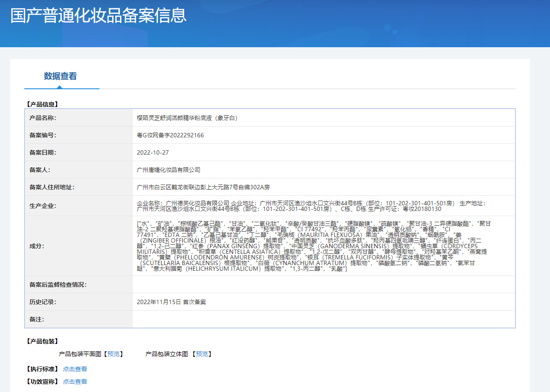Viewport: 550px width, 392px height.
Task: Select the value 粤G妆网备字2022292166
Action: (x=170, y=135)
